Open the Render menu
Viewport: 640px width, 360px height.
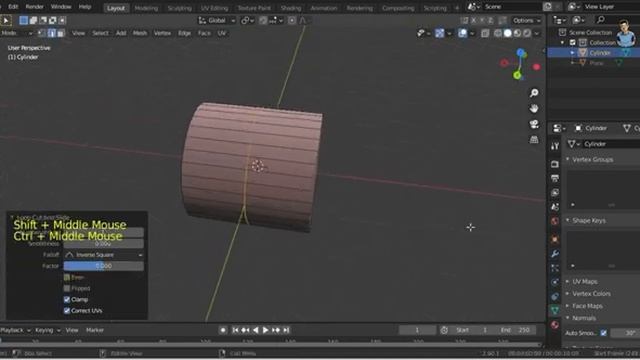pos(35,7)
